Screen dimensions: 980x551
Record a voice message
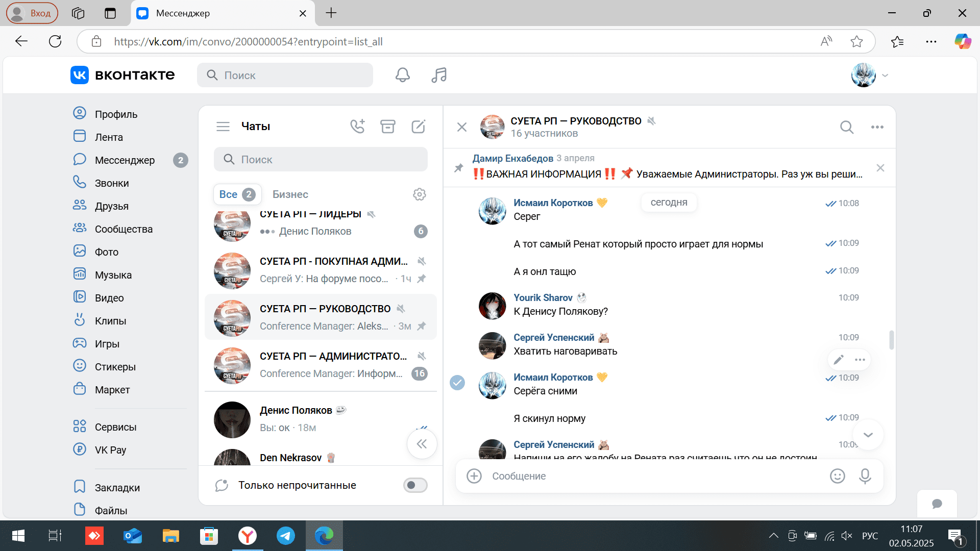coord(865,476)
